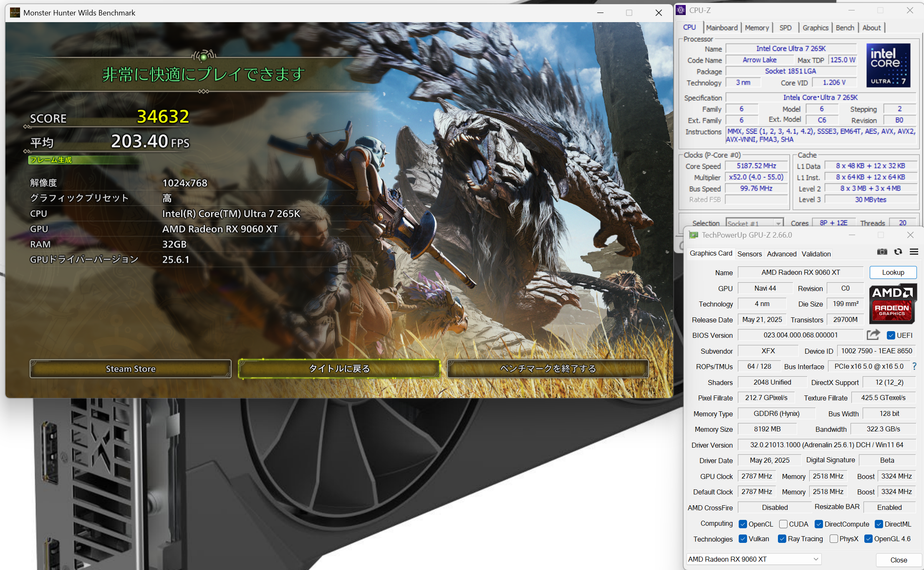Click GPU-Z refresh icon
The width and height of the screenshot is (924, 570).
click(x=898, y=252)
